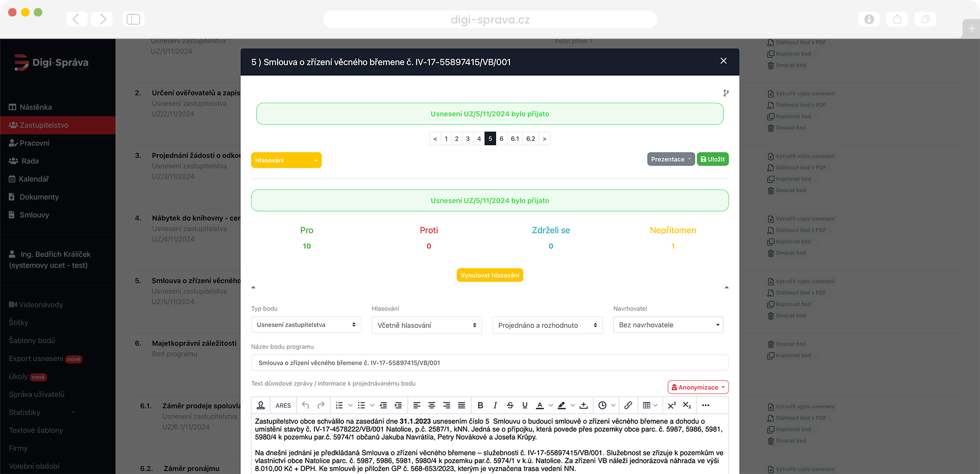Open Dokumenty in the sidebar menu

click(x=39, y=197)
